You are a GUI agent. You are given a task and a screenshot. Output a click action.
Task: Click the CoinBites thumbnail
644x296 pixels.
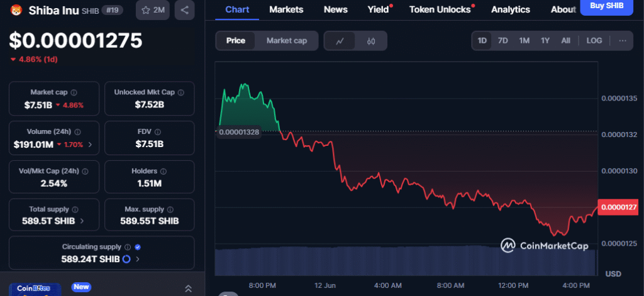[x=35, y=290]
